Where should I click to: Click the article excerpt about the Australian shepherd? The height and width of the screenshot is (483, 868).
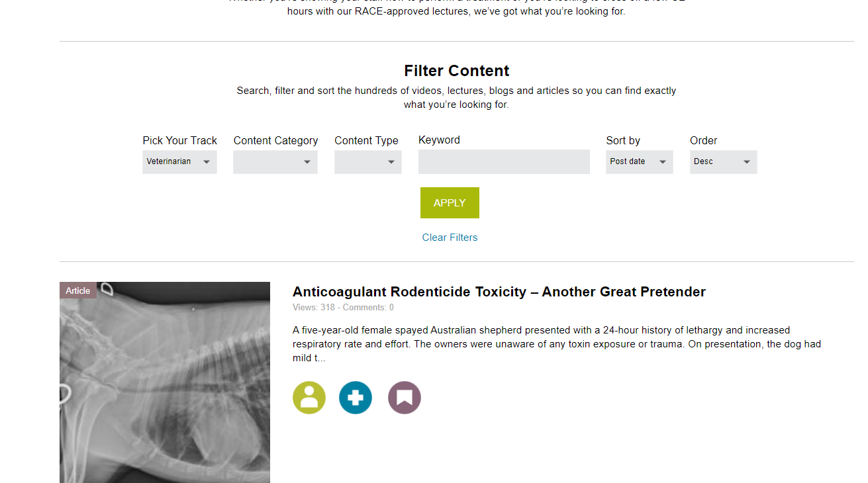(x=556, y=344)
